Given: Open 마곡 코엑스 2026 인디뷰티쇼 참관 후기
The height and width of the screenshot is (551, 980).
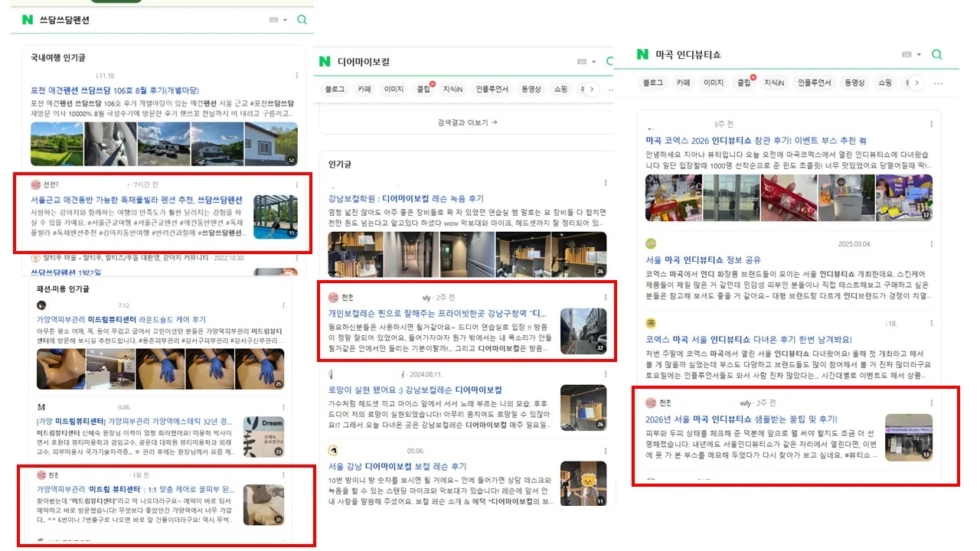Looking at the screenshot, I should pos(756,140).
